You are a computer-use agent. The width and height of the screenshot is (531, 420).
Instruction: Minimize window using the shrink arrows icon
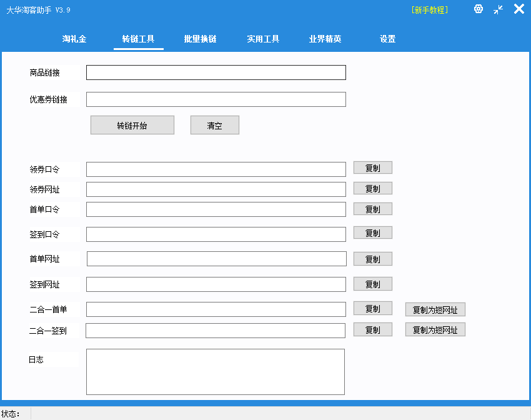click(x=498, y=9)
